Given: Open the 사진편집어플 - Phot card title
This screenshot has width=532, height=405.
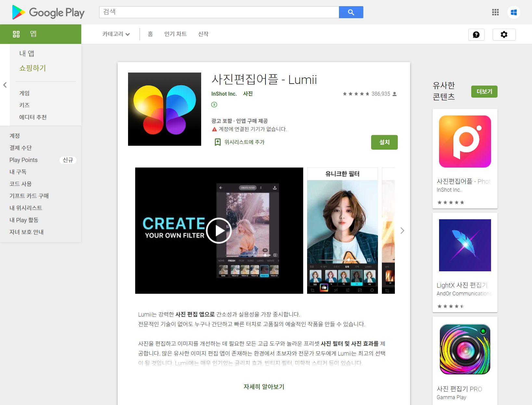Looking at the screenshot, I should [464, 182].
